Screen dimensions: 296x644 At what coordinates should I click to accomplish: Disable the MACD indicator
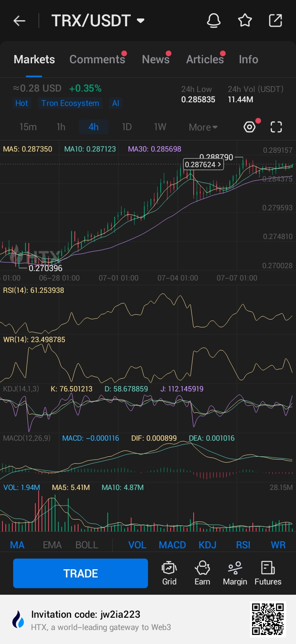(172, 545)
